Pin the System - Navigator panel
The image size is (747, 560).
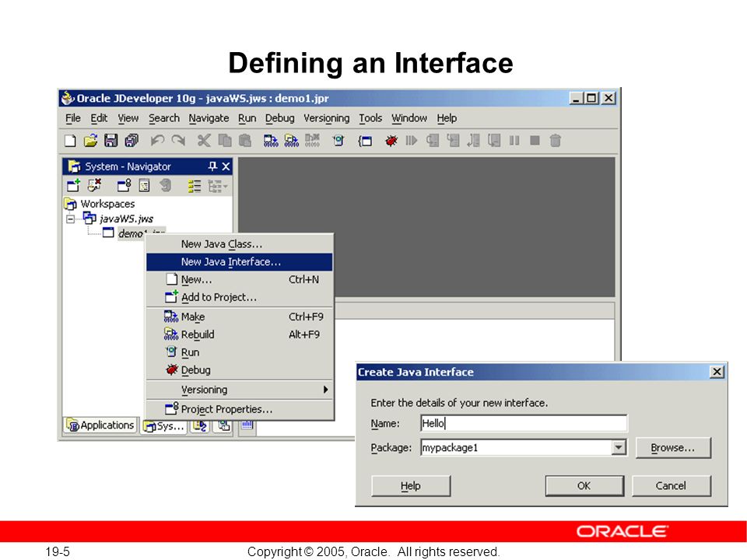pyautogui.click(x=212, y=166)
